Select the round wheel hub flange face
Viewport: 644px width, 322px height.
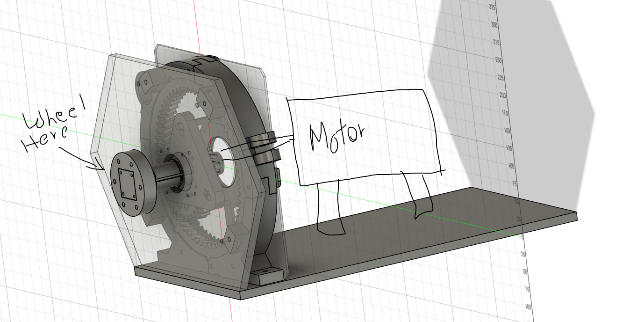tap(129, 183)
